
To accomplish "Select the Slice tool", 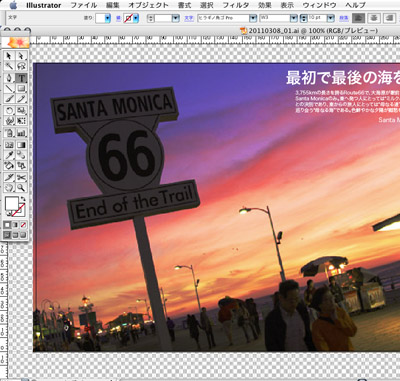I will tap(9, 177).
